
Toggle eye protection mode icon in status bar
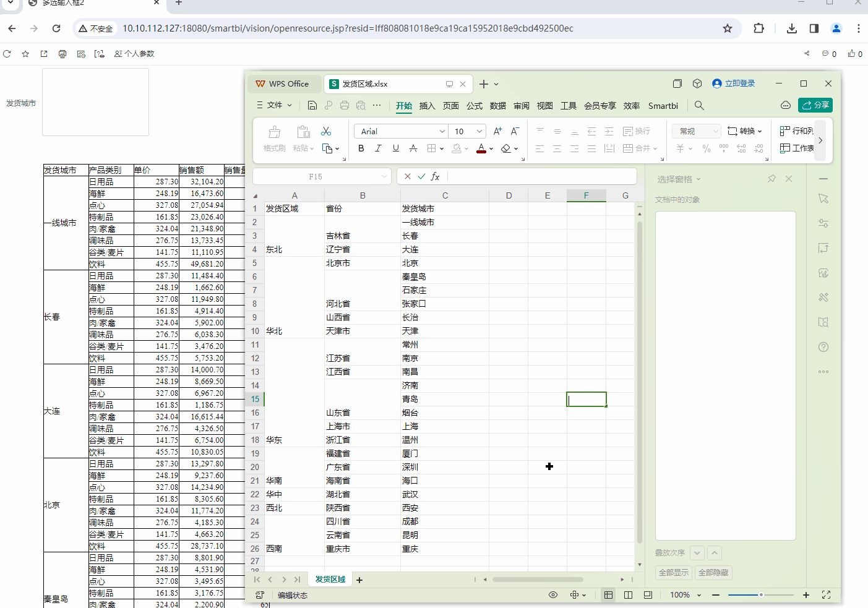(x=553, y=595)
